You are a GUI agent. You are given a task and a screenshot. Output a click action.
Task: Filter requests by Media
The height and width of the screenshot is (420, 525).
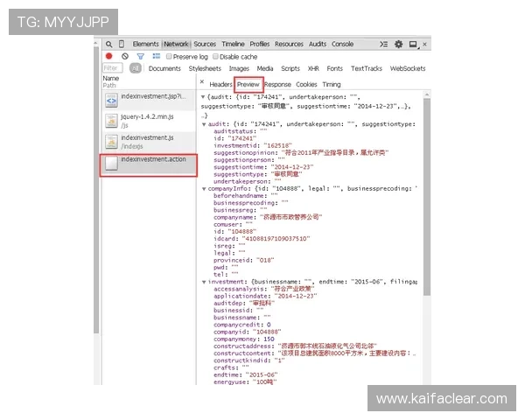coord(265,68)
